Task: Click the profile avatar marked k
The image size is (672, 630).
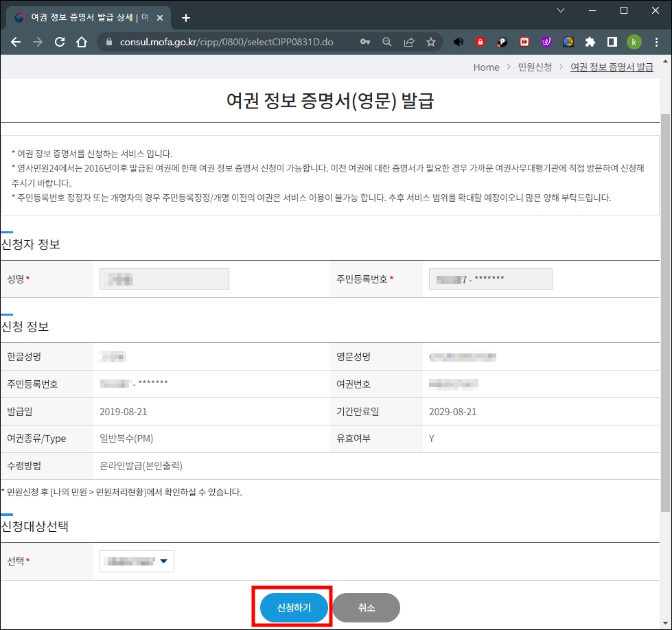Action: [x=634, y=41]
